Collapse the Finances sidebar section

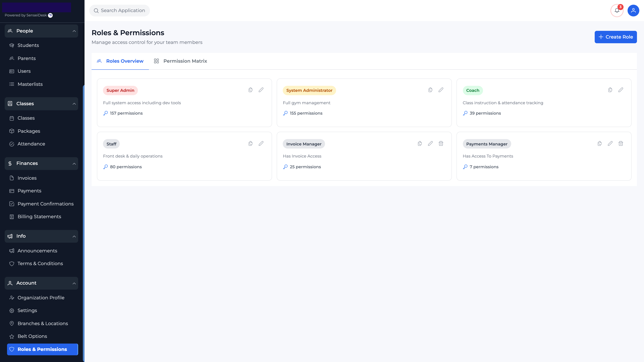74,164
